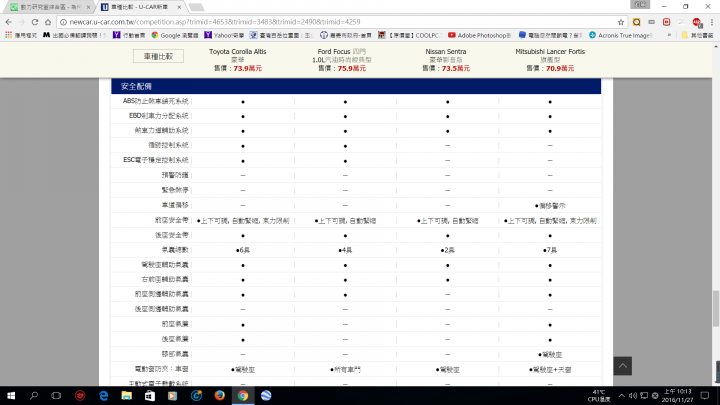Open Task View on the taskbar
720x405 pixels.
tap(56, 395)
